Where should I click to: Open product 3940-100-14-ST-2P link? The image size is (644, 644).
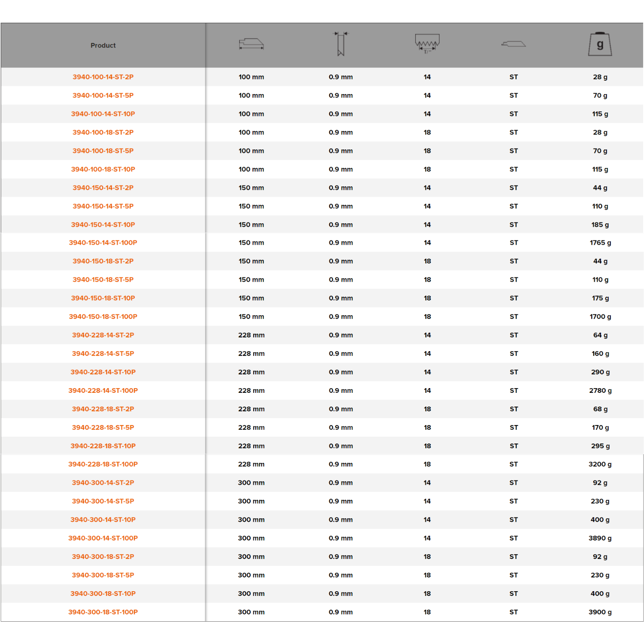(x=103, y=77)
